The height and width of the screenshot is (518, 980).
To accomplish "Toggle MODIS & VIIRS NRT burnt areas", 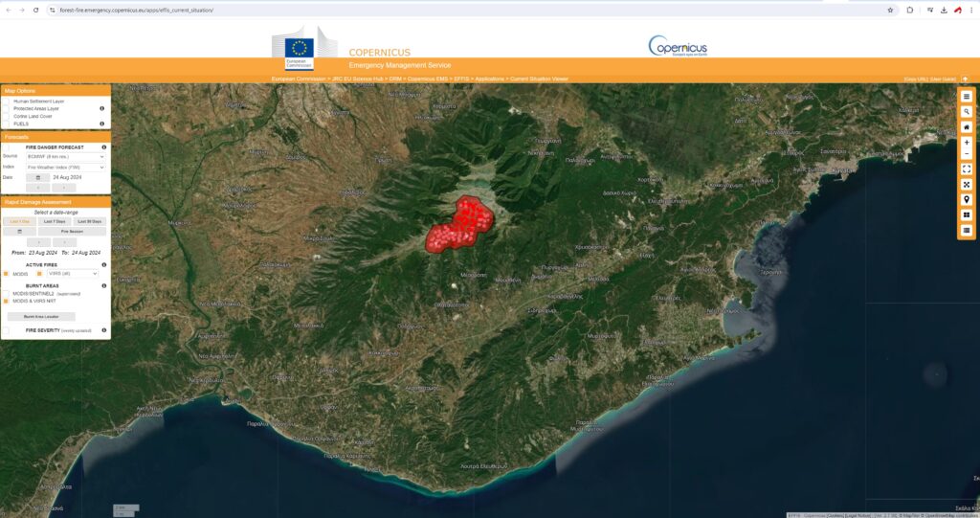I will coord(7,301).
